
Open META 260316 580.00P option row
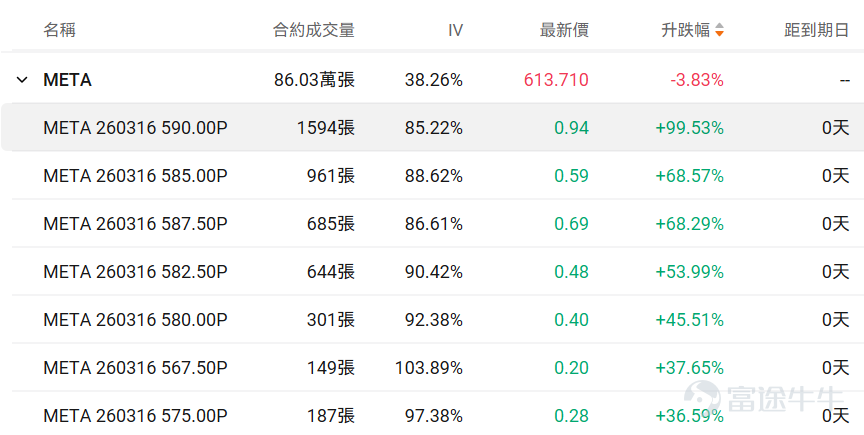point(432,320)
